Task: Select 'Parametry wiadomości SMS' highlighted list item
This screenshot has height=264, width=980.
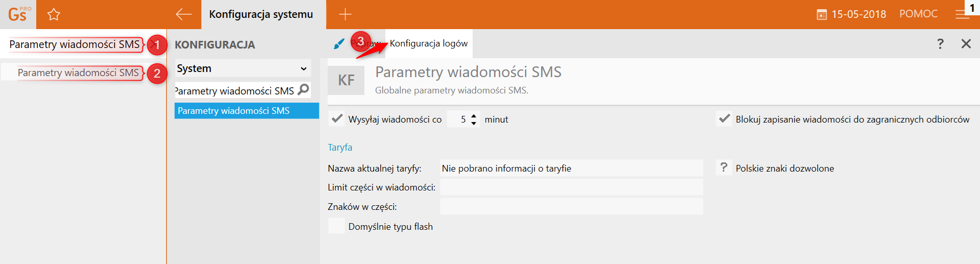Action: [247, 111]
